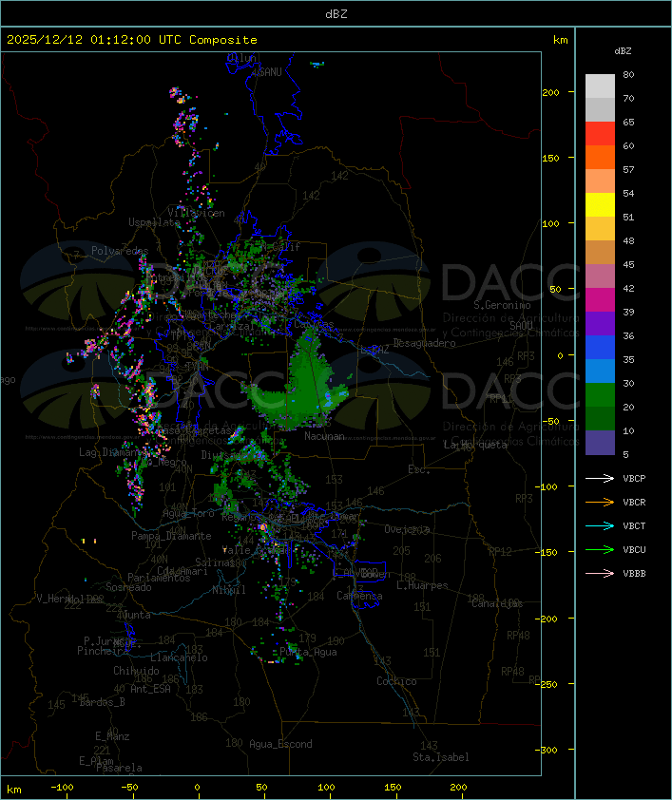Click the 'VBCP' legend label
The height and width of the screenshot is (800, 672).
tap(634, 479)
